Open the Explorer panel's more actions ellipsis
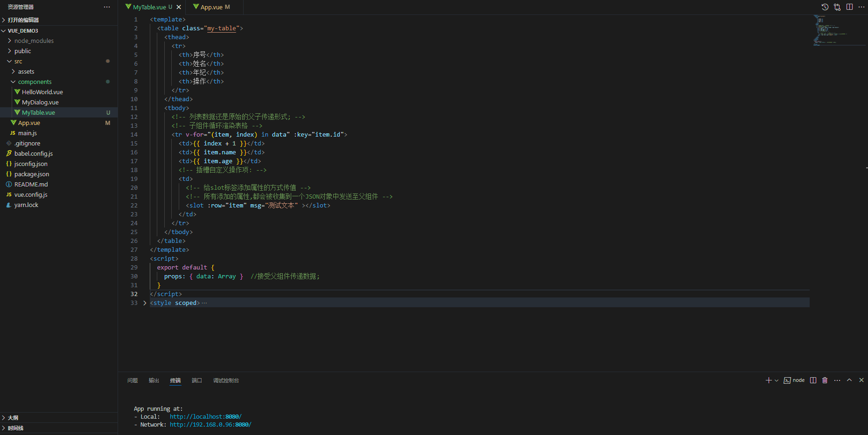This screenshot has width=868, height=435. [x=107, y=7]
